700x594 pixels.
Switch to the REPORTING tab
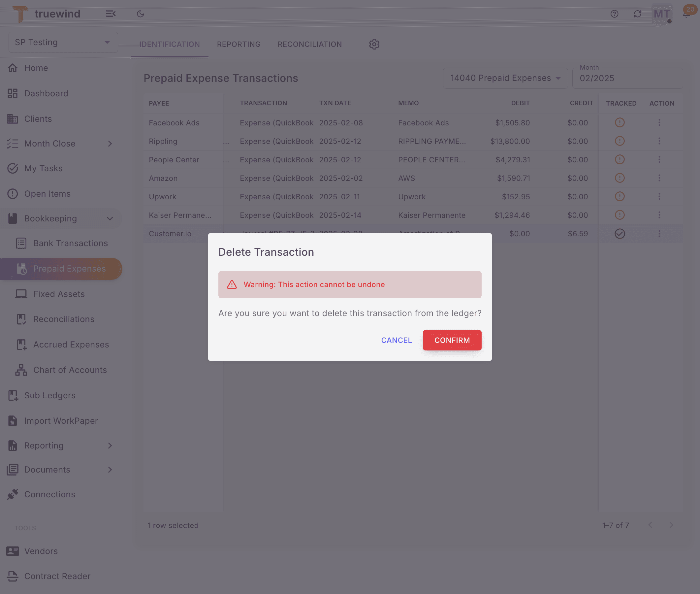[x=239, y=44]
